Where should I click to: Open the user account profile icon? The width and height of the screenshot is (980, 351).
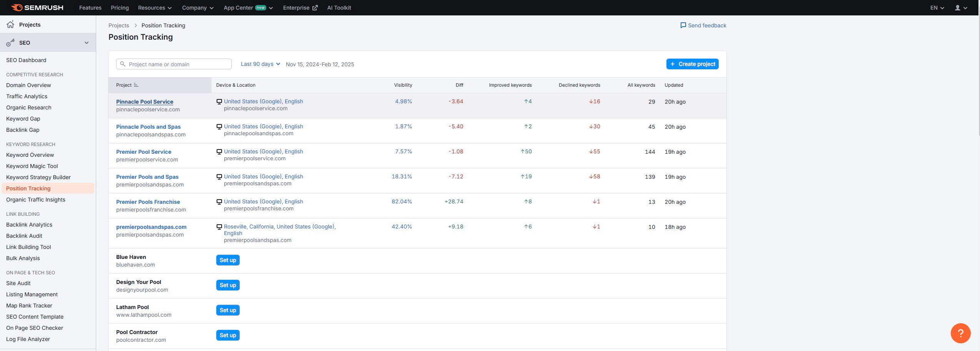pyautogui.click(x=957, y=8)
